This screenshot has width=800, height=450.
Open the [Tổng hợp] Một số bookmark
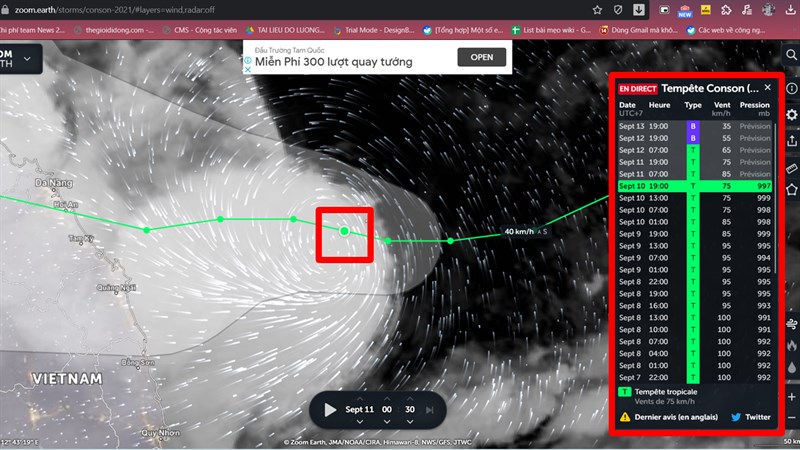click(x=463, y=30)
